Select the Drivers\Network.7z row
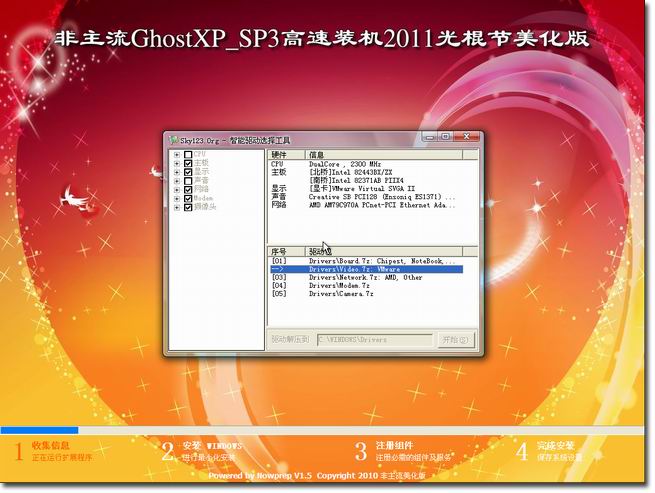Image resolution: width=655 pixels, height=493 pixels. (x=366, y=277)
